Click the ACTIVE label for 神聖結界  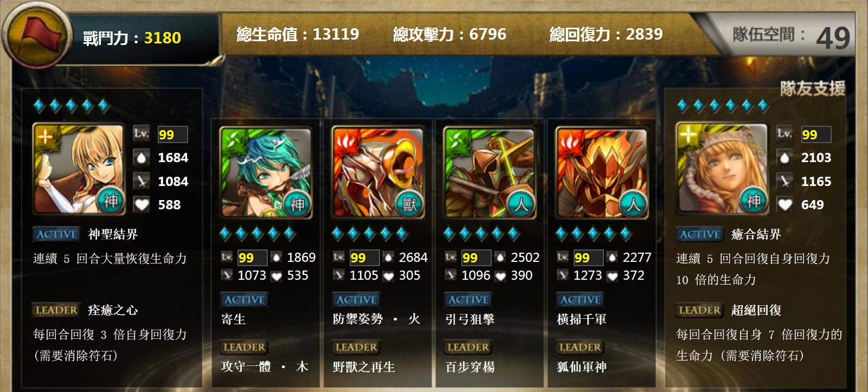coord(56,234)
